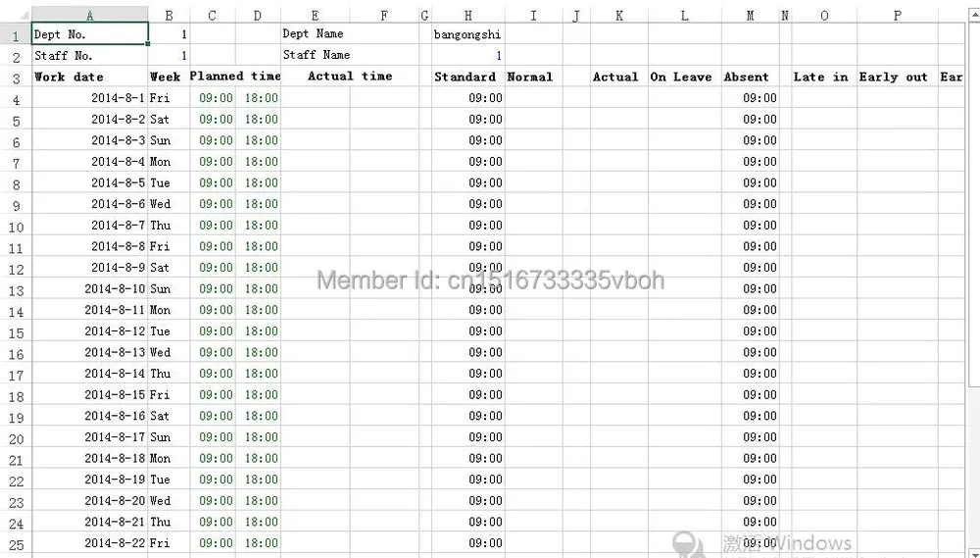Select row 25 header
This screenshot has height=558, width=980.
coord(16,544)
